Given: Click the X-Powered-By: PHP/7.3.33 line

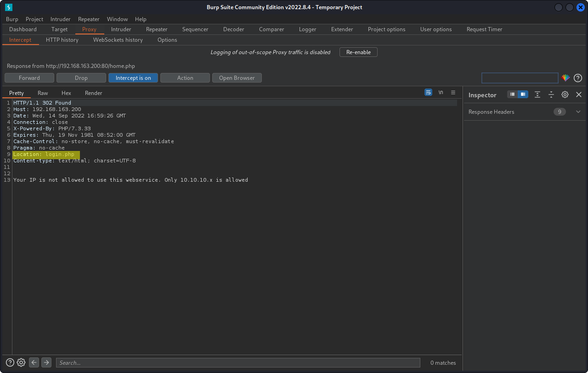Looking at the screenshot, I should 52,128.
